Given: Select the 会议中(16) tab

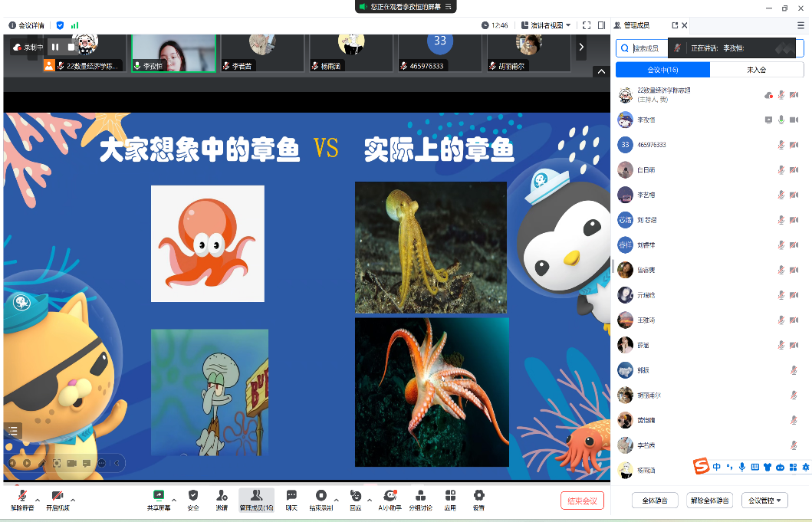Looking at the screenshot, I should [662, 70].
